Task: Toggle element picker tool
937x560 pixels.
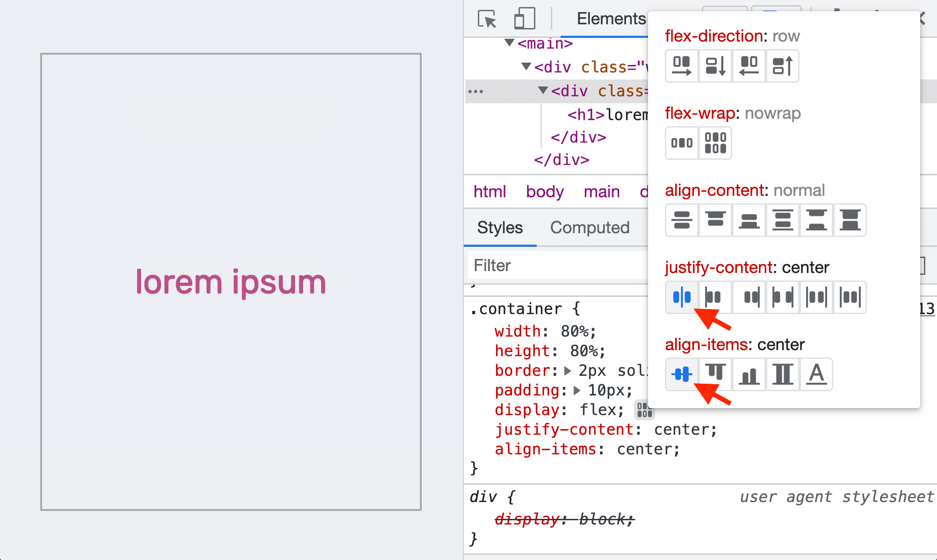Action: (486, 17)
